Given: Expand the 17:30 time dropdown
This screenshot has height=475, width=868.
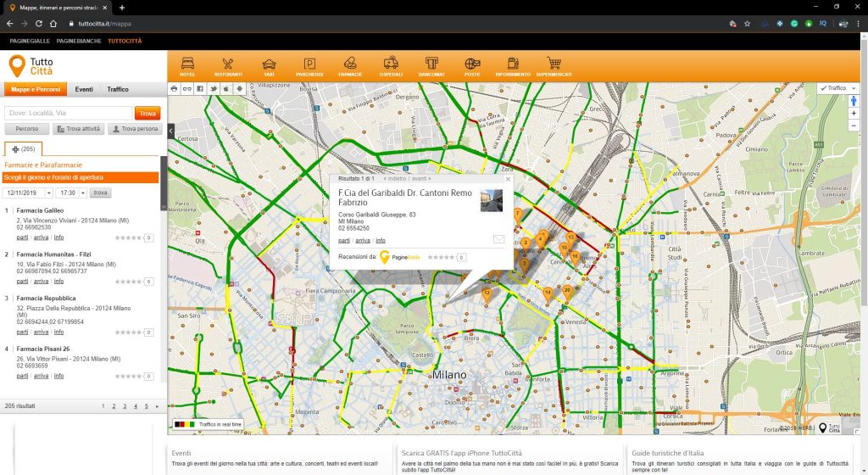Looking at the screenshot, I should click(73, 193).
